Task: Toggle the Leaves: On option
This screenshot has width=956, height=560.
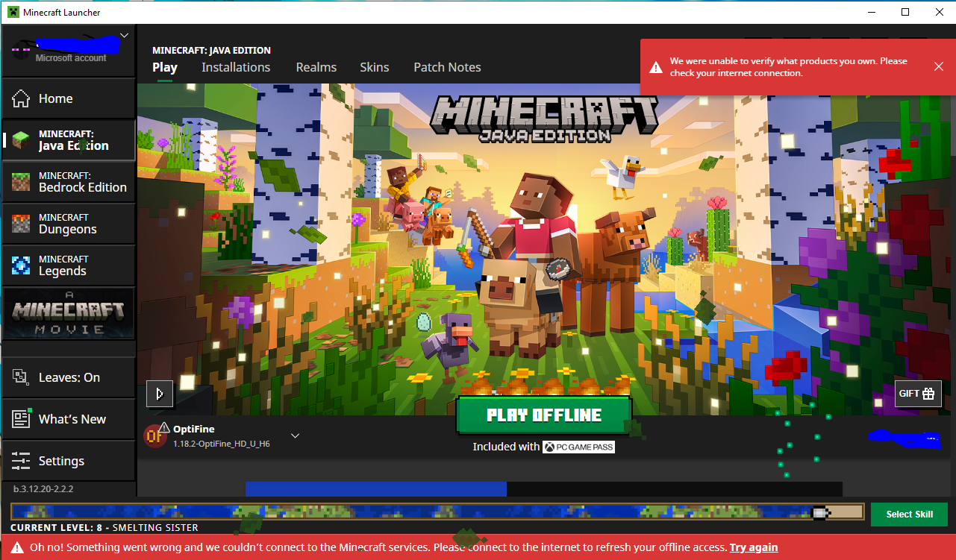Action: pos(69,377)
